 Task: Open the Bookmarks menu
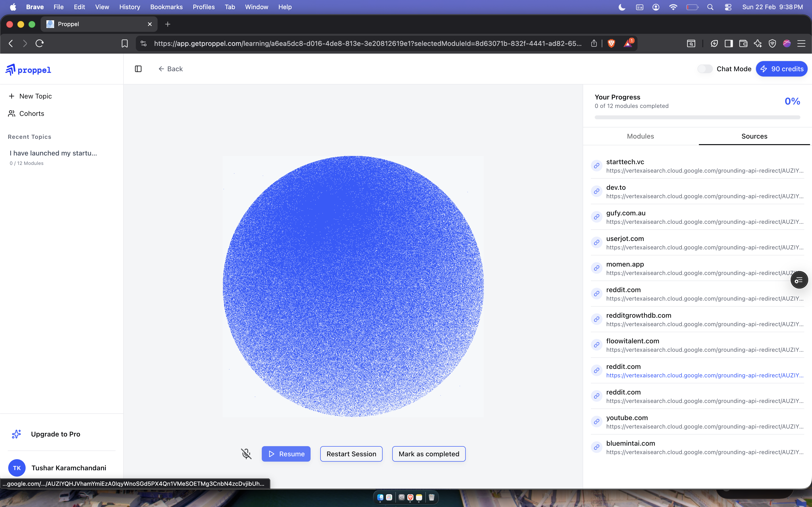166,7
